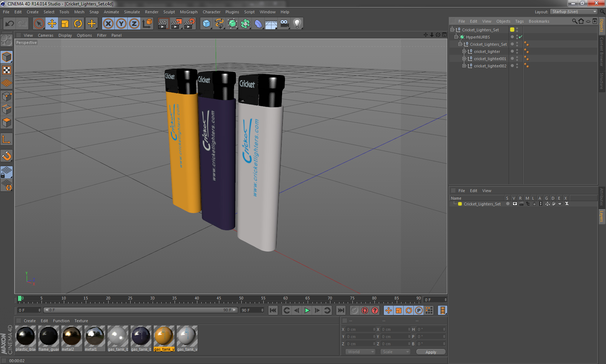Viewport: 606px width, 364px height.
Task: Click the X position input field
Action: click(361, 329)
